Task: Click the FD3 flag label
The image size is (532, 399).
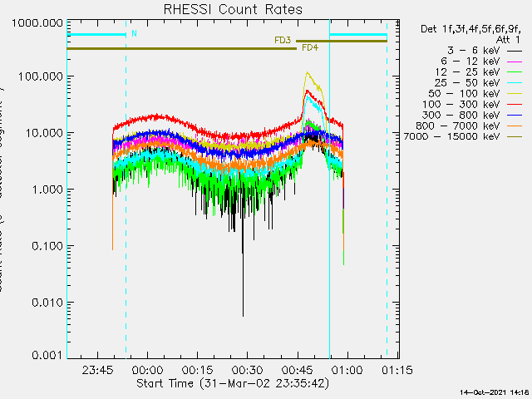Action: pyautogui.click(x=283, y=41)
